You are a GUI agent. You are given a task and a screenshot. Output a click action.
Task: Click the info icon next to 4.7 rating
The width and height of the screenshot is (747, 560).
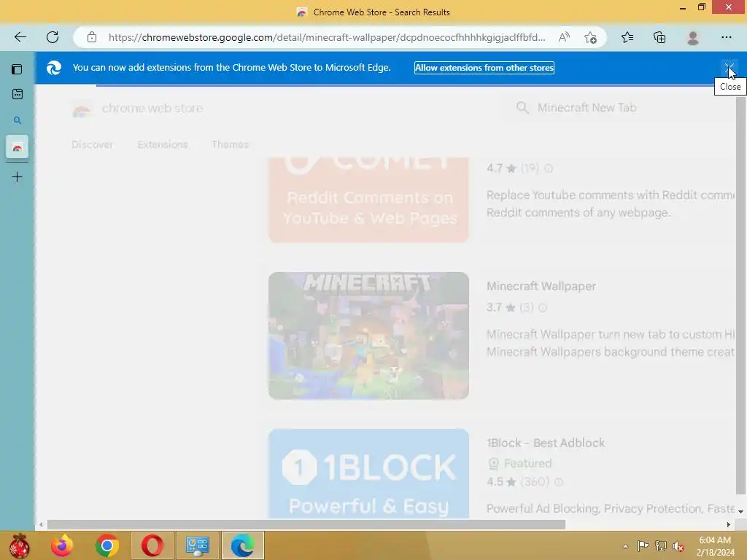549,168
